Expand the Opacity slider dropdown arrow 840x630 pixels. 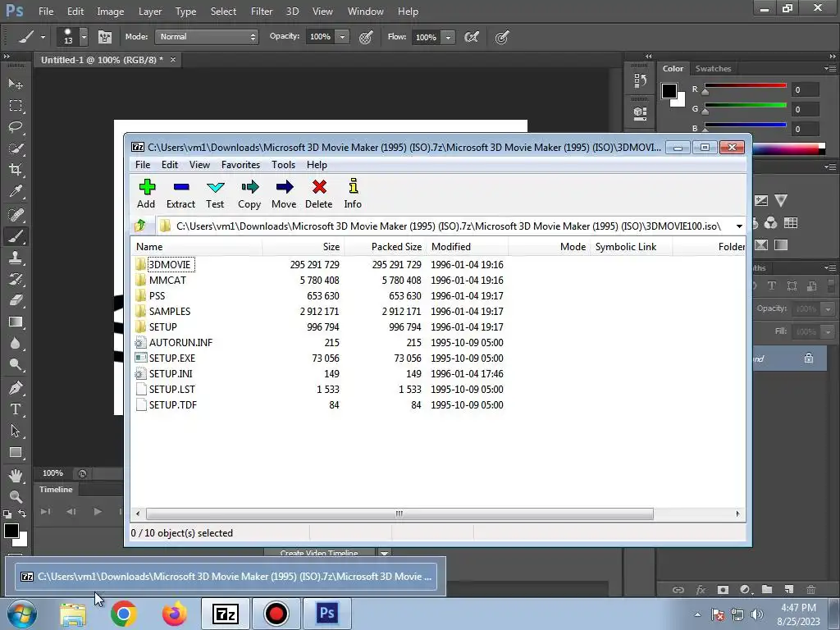tap(342, 37)
